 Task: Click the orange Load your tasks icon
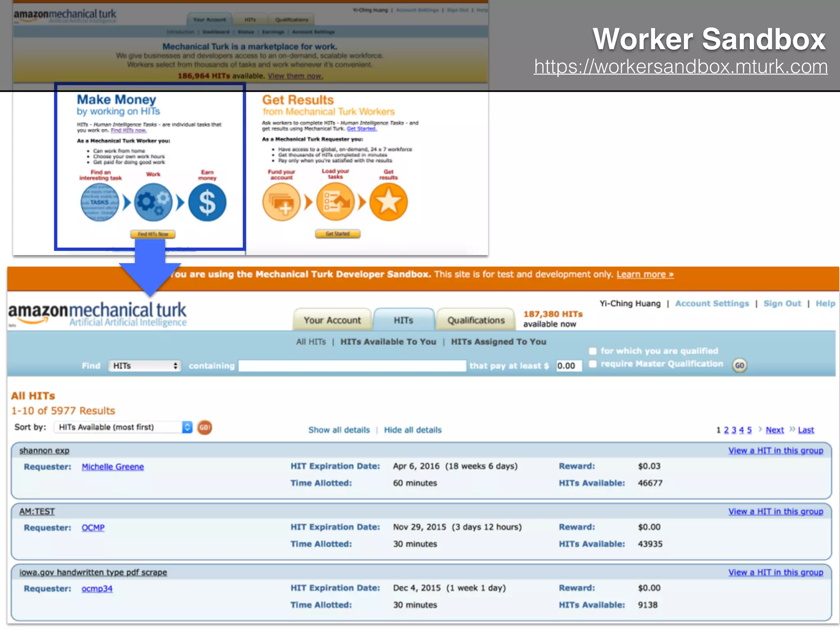pos(335,202)
